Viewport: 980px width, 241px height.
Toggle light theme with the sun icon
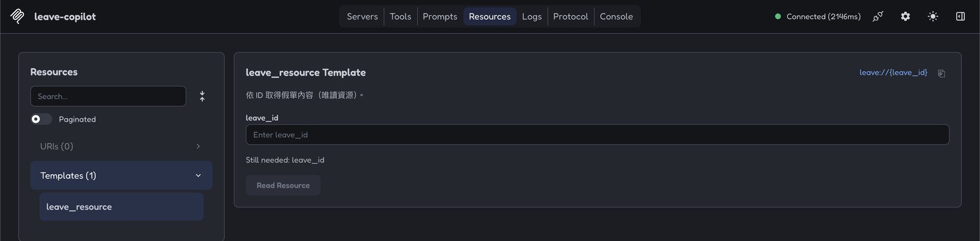pyautogui.click(x=933, y=17)
